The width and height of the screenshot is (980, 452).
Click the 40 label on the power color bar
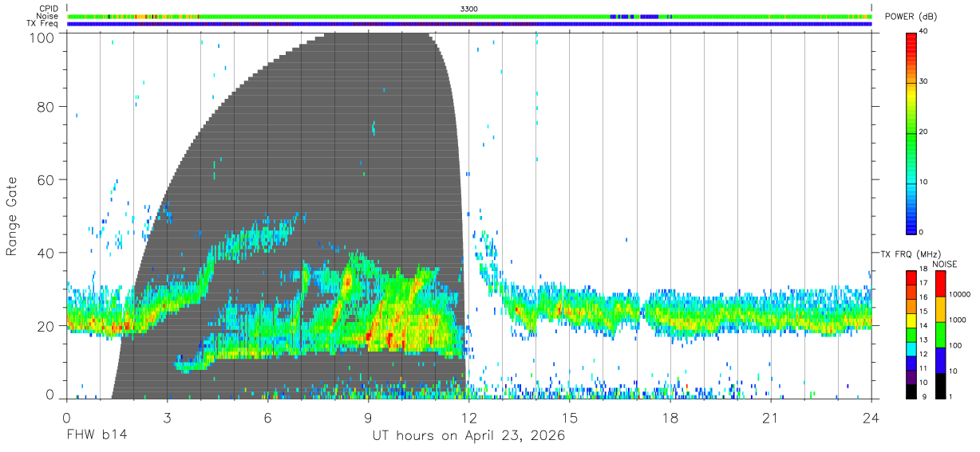point(923,31)
